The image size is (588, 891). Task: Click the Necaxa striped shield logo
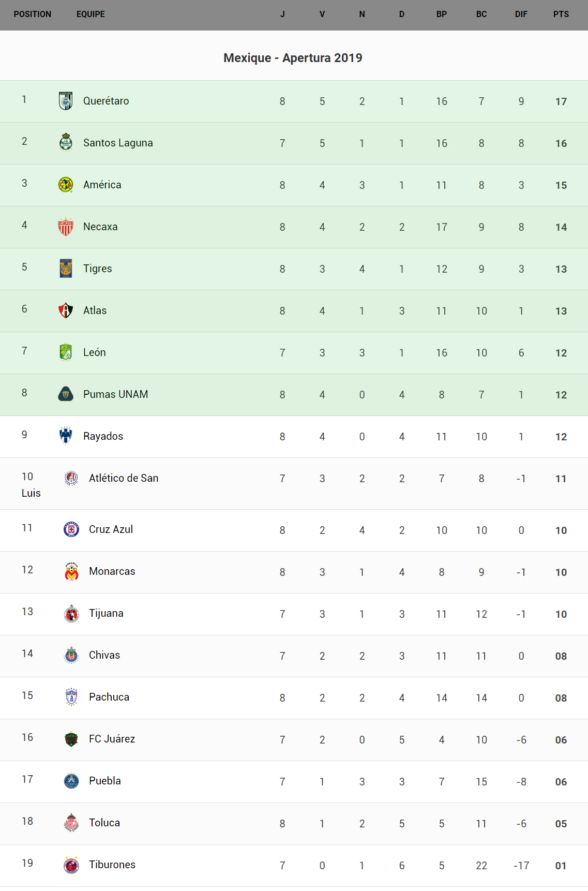pos(66,227)
